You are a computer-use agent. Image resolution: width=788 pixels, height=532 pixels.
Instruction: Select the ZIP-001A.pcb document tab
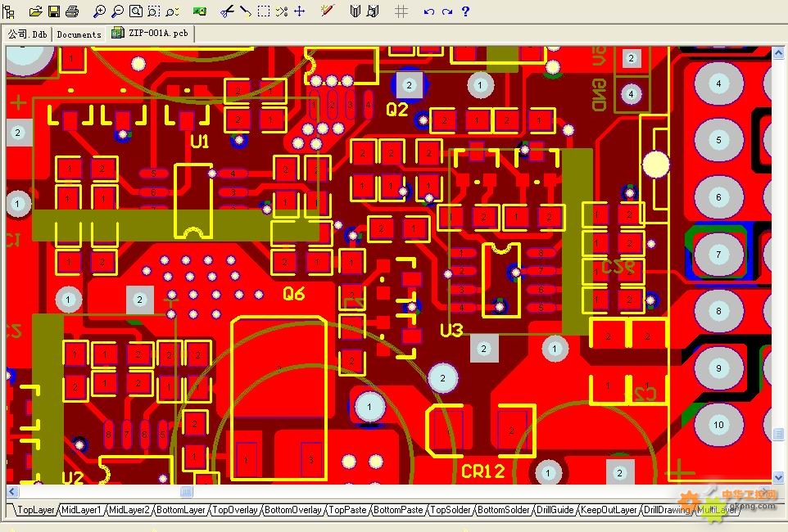[151, 34]
